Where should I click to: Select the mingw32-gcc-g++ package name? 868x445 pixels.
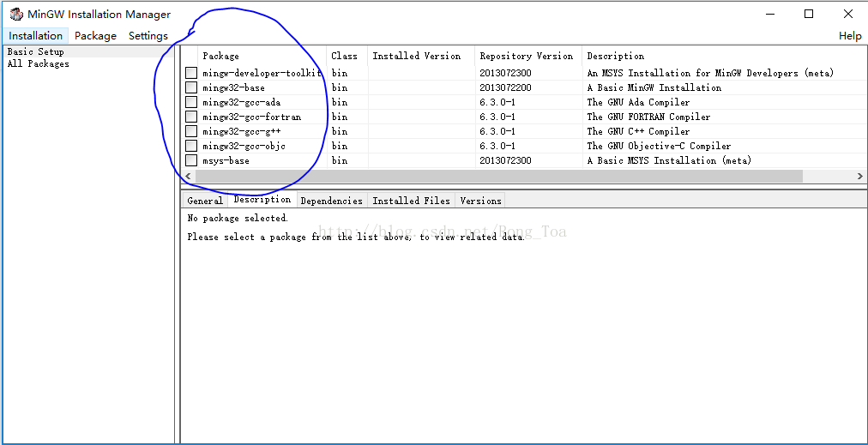point(241,131)
